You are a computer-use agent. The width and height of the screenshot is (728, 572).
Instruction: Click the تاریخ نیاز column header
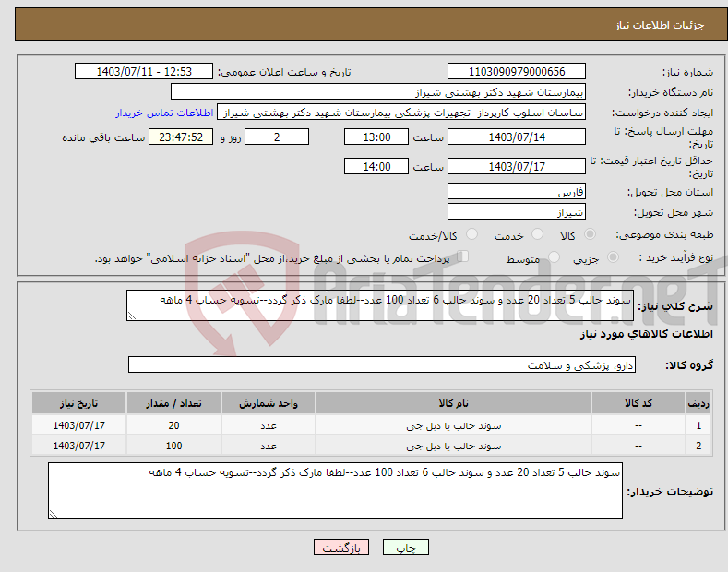tap(78, 403)
